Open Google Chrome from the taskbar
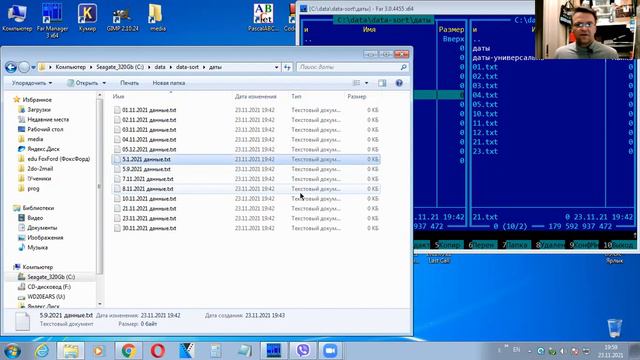640x360 pixels. 129,351
